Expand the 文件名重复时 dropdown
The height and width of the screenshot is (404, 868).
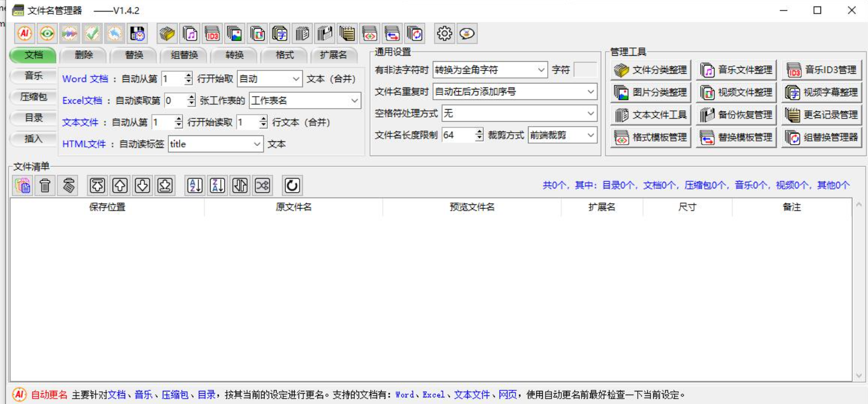[x=590, y=92]
